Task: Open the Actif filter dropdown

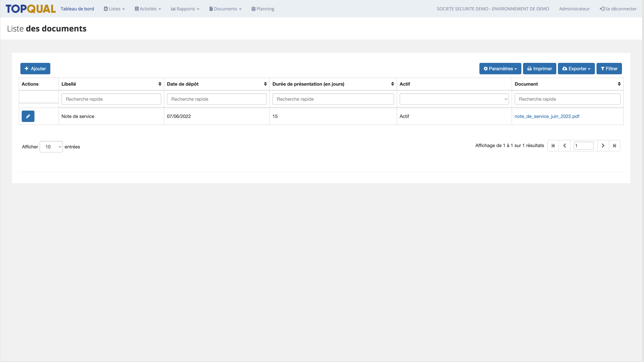Action: click(454, 99)
